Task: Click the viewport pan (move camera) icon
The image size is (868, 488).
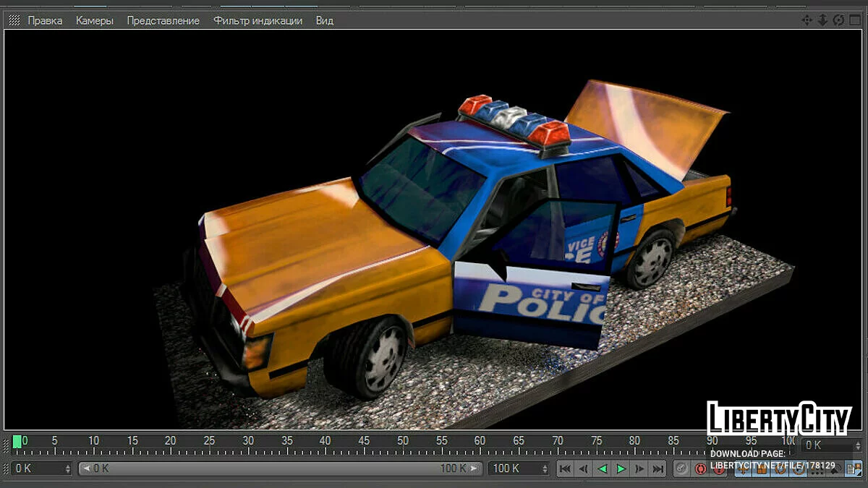Action: coord(807,20)
